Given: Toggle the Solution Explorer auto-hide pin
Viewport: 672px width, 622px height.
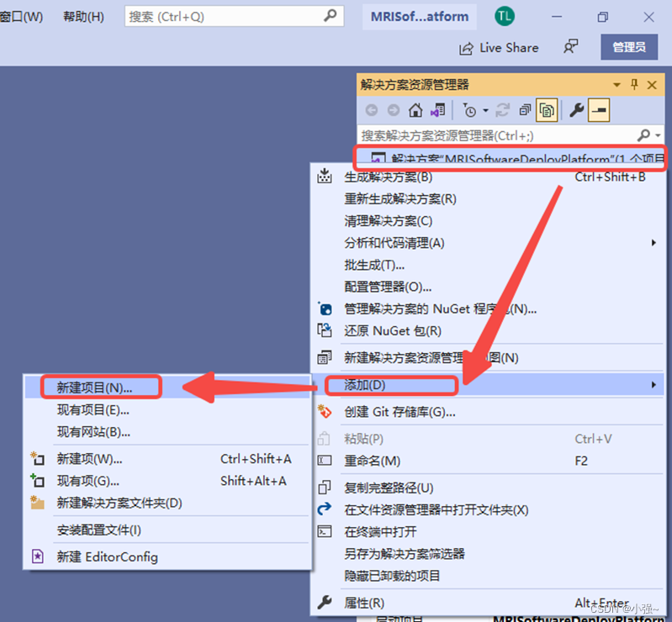Looking at the screenshot, I should coord(634,84).
